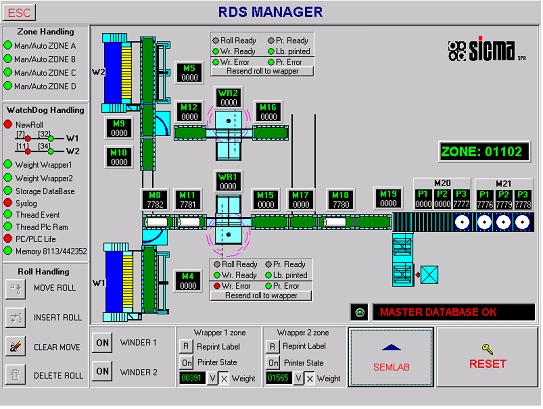Click the INSERT ROLL icon button
The image size is (543, 409).
pos(16,317)
